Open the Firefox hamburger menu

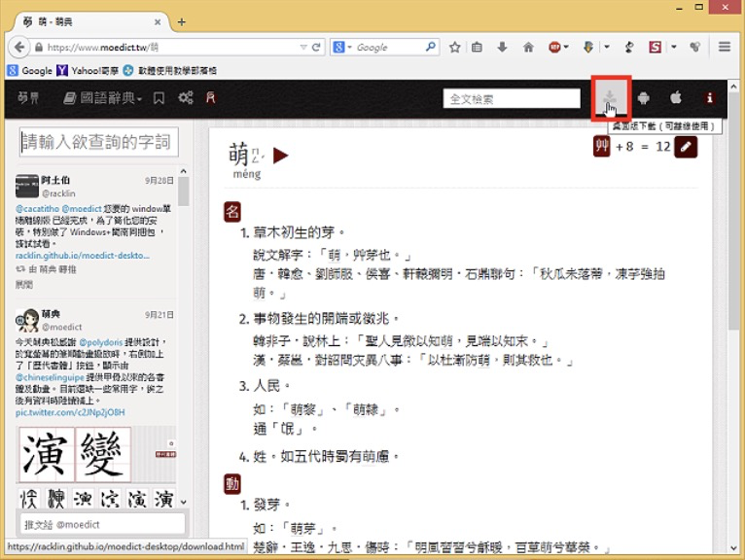pos(725,47)
